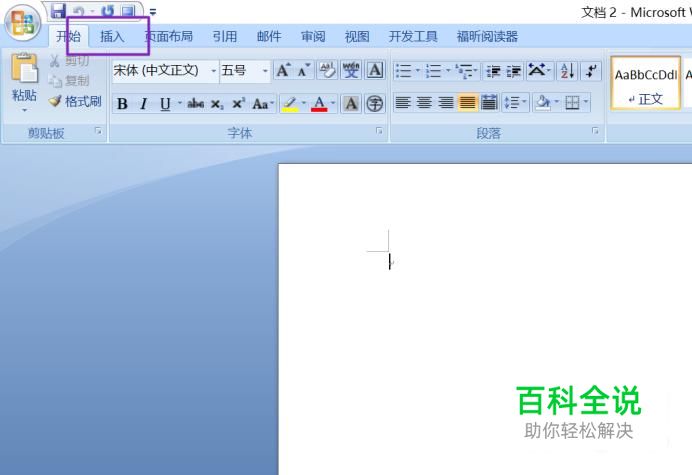Viewport: 692px width, 475px height.
Task: Open the phonetic guide wén icon
Action: 351,71
